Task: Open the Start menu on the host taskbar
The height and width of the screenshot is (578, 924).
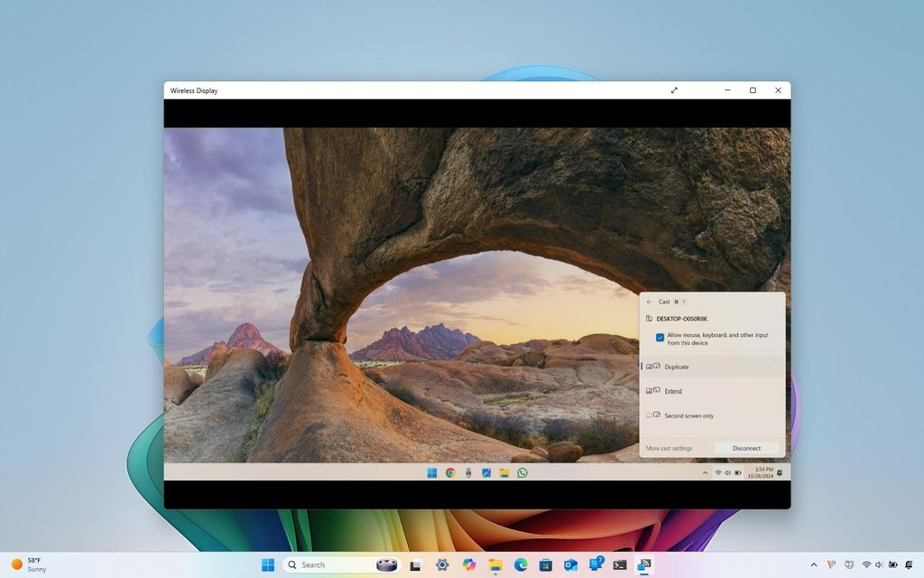Action: pos(267,564)
